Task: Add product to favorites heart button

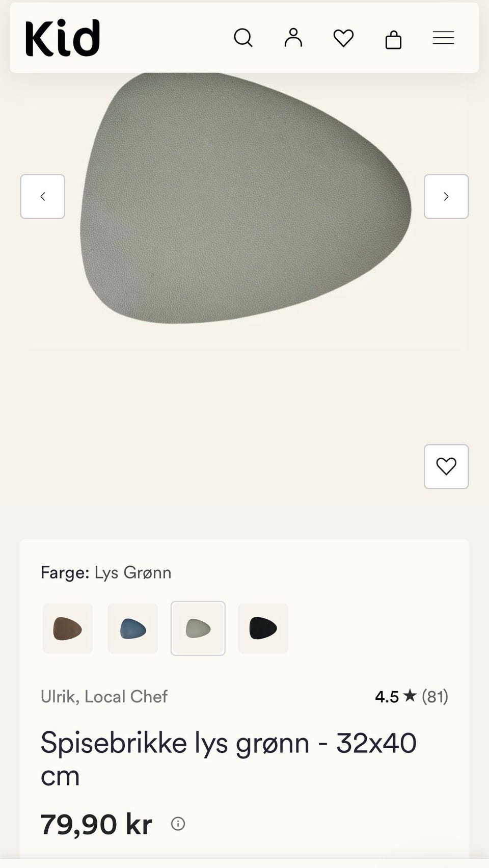Action: pyautogui.click(x=446, y=466)
